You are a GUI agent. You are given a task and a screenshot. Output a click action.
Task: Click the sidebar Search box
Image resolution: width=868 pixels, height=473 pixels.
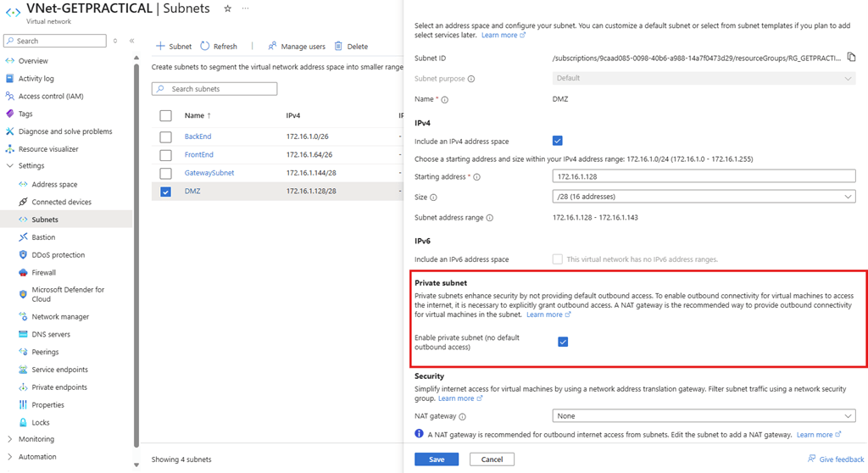click(x=55, y=41)
